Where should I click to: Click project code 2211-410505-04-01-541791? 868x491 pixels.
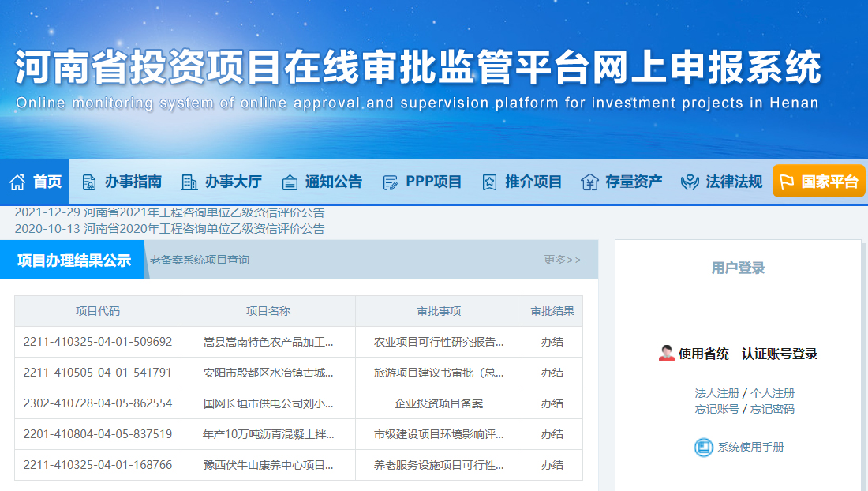click(x=97, y=373)
